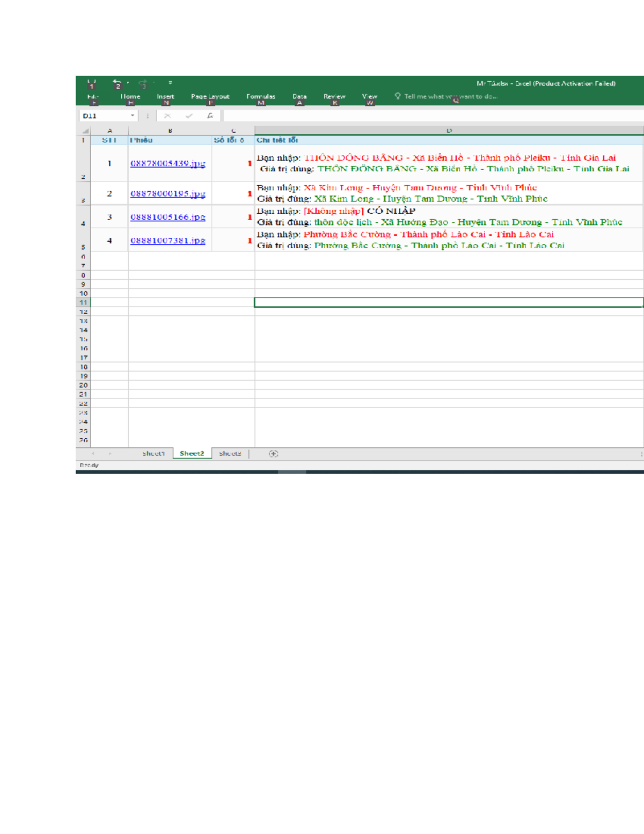Expand the Redo dropdown arrow

point(153,82)
